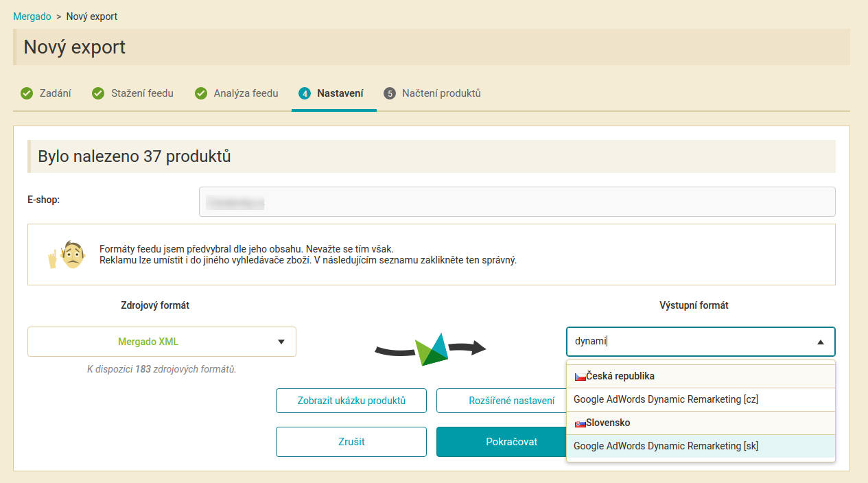Click the E-shop: field label

[x=44, y=200]
